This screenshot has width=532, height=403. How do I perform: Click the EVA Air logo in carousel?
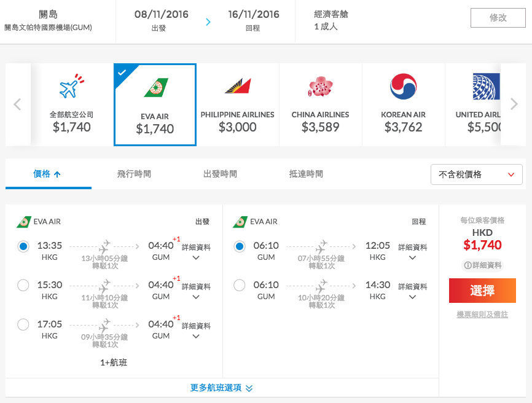coord(156,87)
